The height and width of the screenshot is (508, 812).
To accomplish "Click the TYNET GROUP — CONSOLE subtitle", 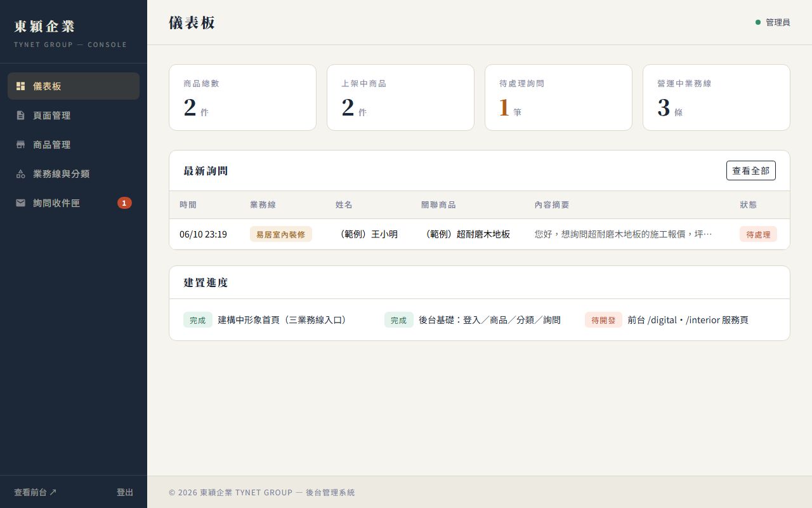I will click(x=70, y=44).
